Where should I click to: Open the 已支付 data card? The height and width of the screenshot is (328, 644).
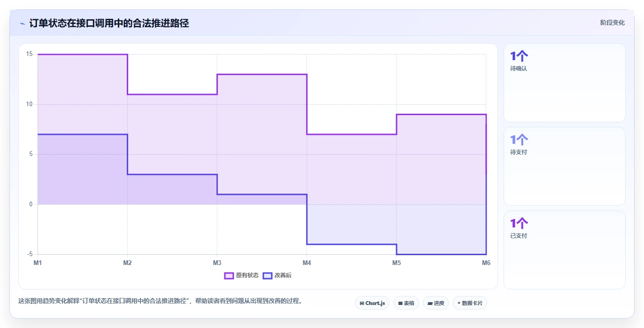click(x=565, y=250)
